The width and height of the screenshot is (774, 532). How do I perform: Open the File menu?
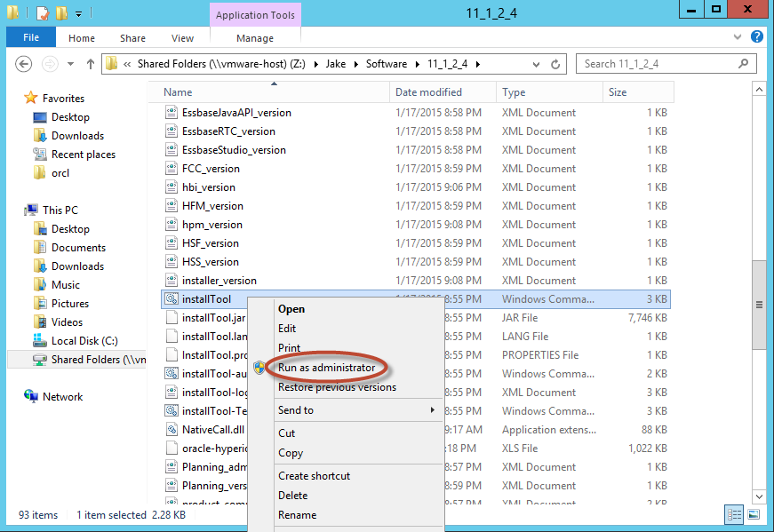pos(31,37)
